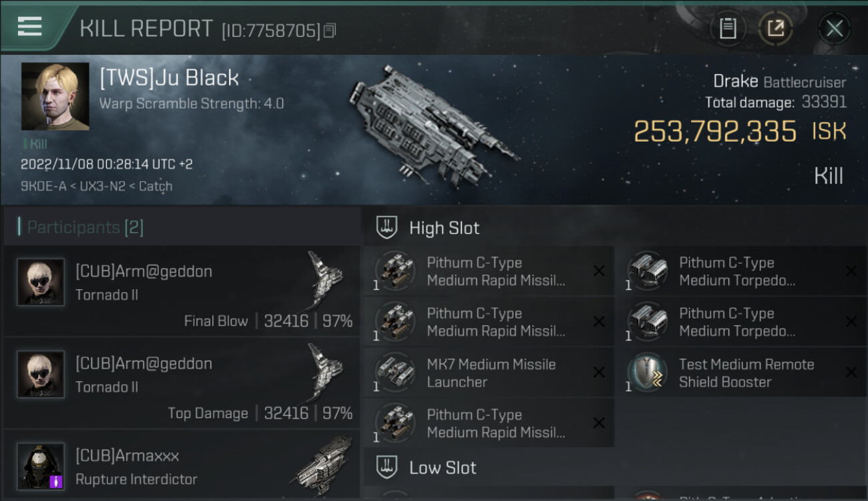Viewport: 868px width, 501px height.
Task: Select MK7 Medium Missile Launcher icon
Action: [x=395, y=373]
